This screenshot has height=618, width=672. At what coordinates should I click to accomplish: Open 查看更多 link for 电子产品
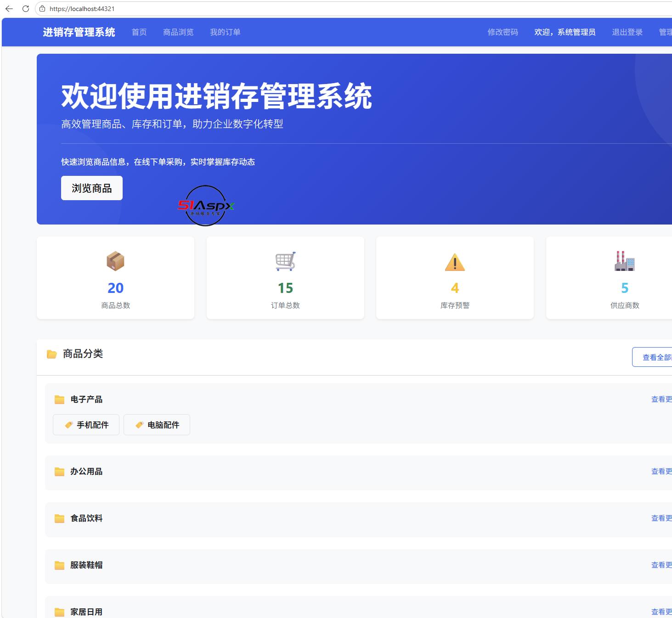pos(661,399)
